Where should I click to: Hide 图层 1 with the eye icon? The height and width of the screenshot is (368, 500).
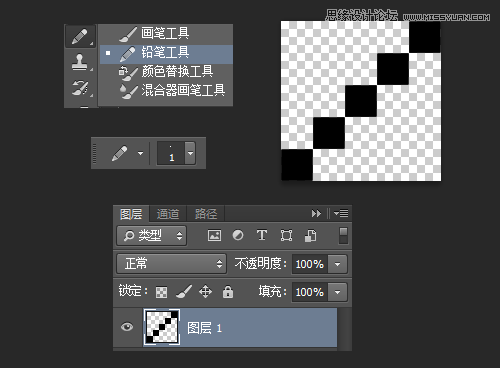coord(127,326)
